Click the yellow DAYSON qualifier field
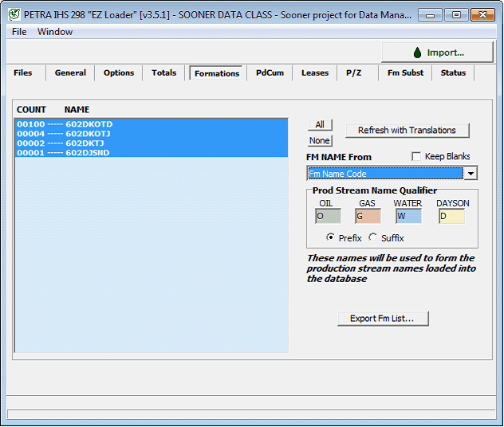 [451, 216]
